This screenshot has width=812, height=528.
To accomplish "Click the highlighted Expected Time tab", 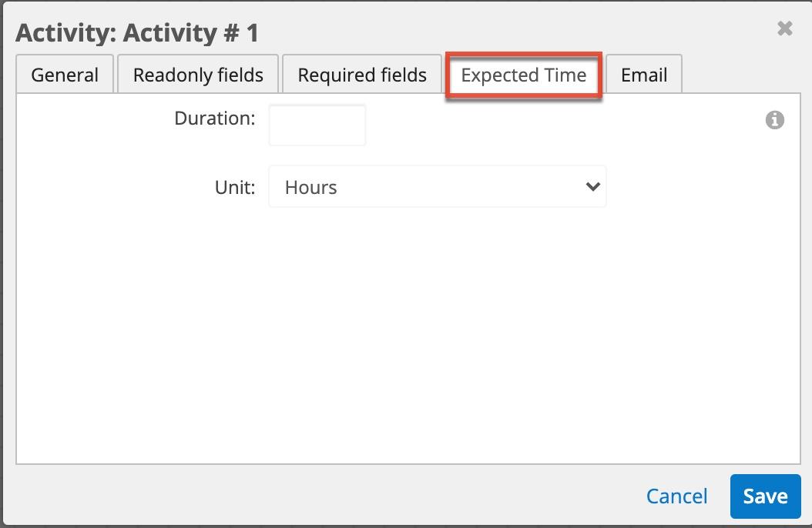I will (x=524, y=75).
